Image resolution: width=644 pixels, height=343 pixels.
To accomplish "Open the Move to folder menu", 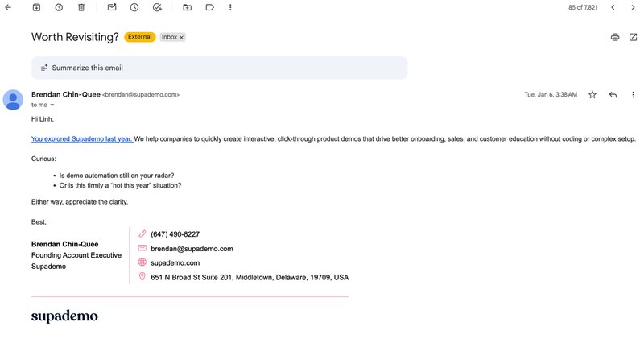I will (187, 7).
